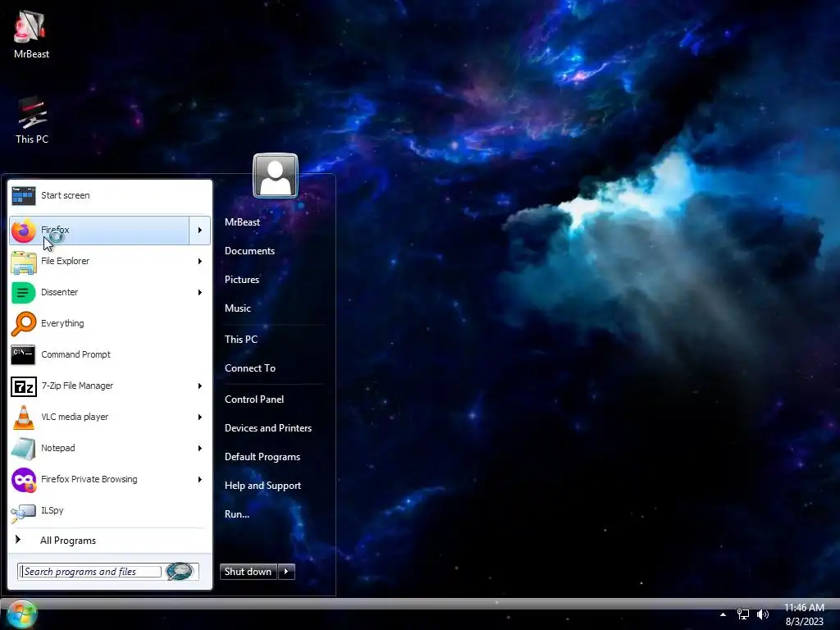Choose Connect To in the Start menu

point(250,368)
